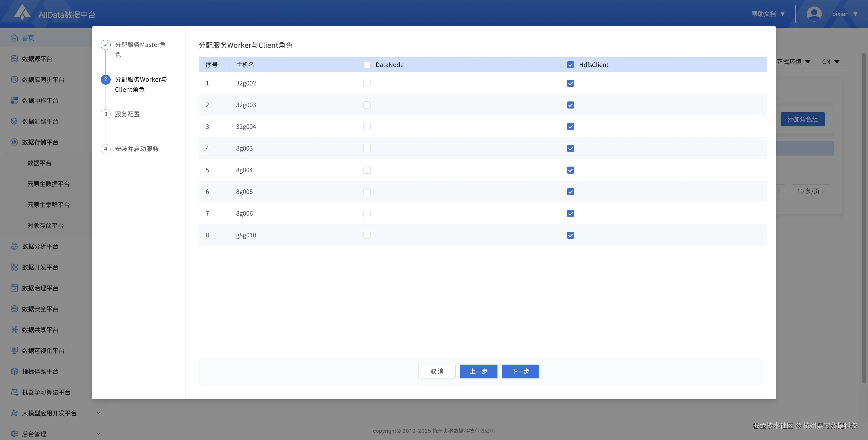Click the 取消 button
The width and height of the screenshot is (868, 440).
point(437,371)
